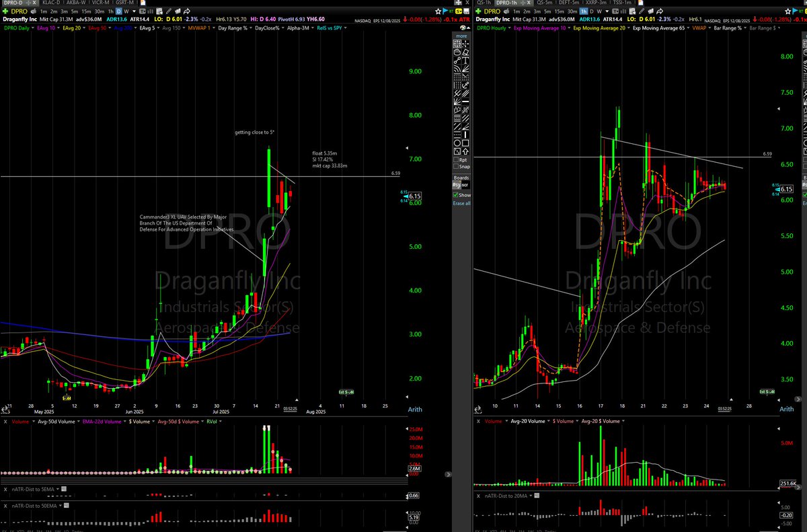Viewport: 807px width, 532px height.
Task: Select the vertical line tool
Action: coord(465,135)
